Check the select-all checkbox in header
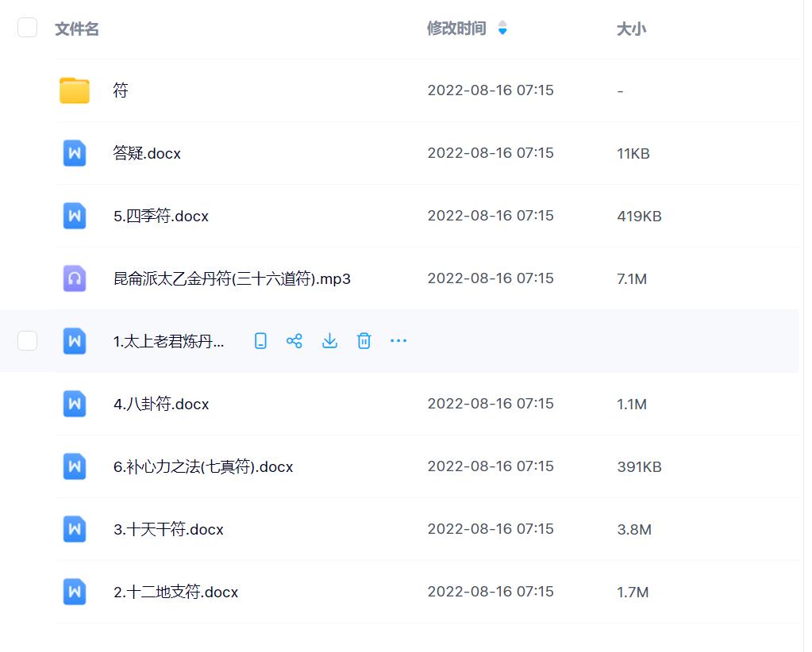 point(27,26)
